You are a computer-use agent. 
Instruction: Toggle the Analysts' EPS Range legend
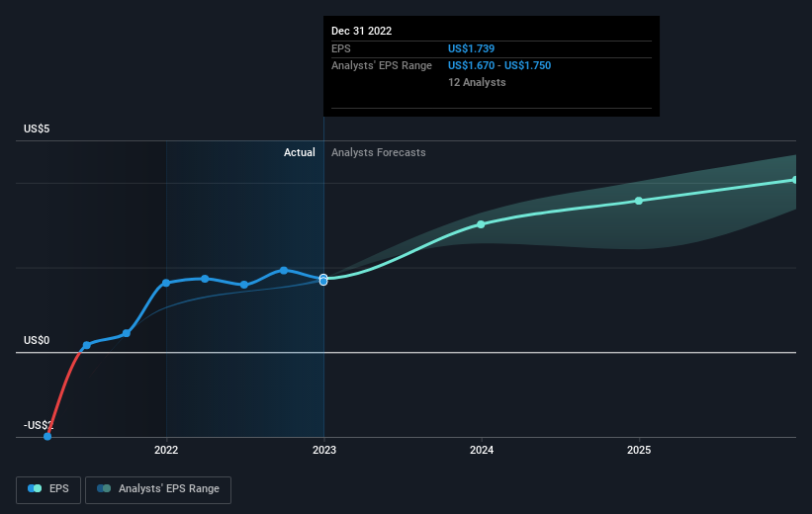tap(158, 489)
